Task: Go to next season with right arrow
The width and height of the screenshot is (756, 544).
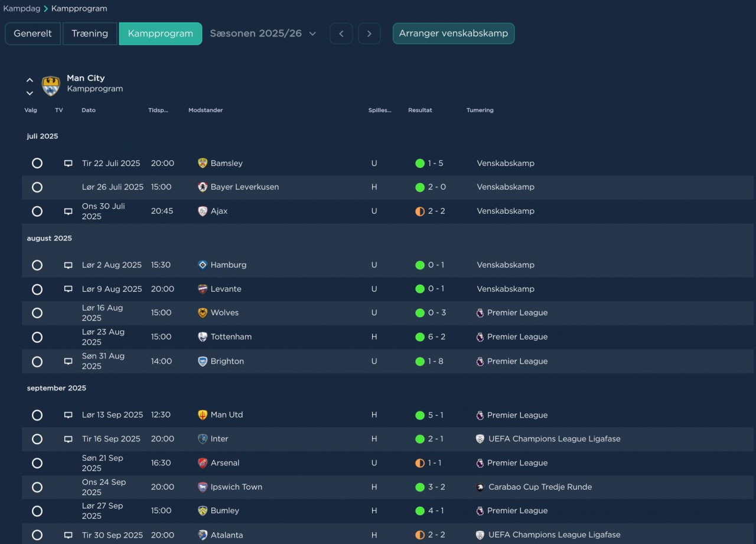Action: coord(369,34)
